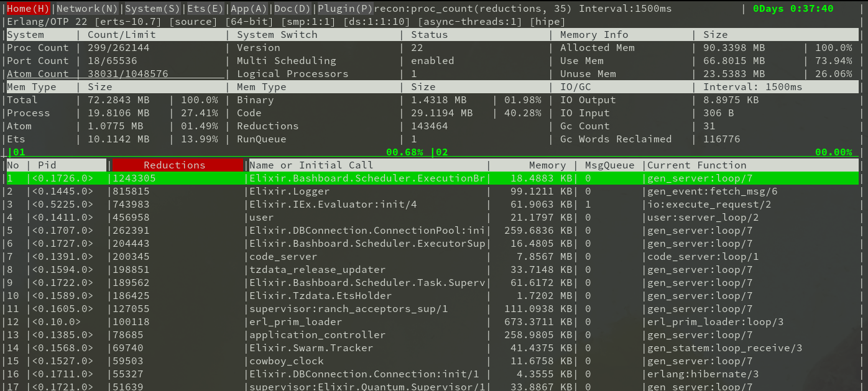This screenshot has width=868, height=391.
Task: Click the Interval:1500ms refresh setting
Action: [x=624, y=8]
